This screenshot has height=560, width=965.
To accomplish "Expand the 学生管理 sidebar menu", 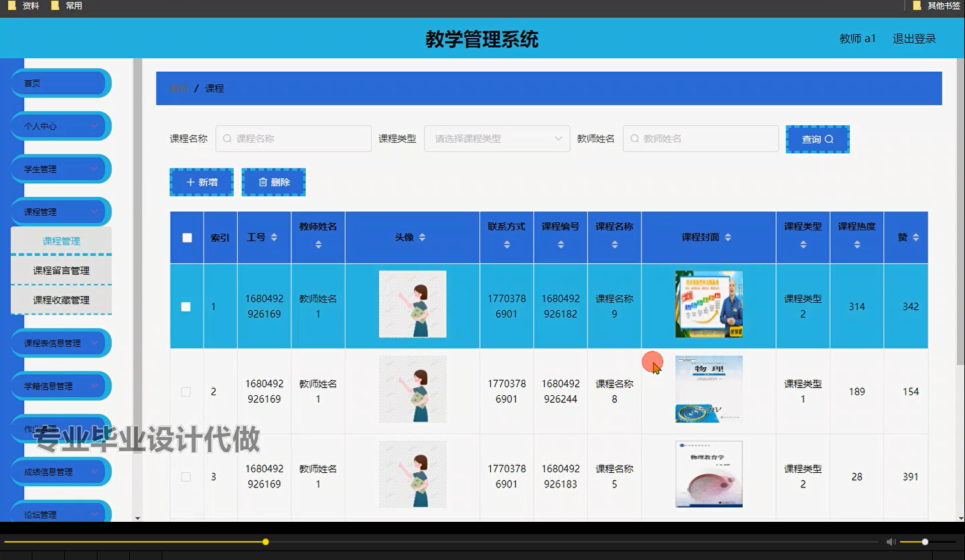I will point(60,169).
